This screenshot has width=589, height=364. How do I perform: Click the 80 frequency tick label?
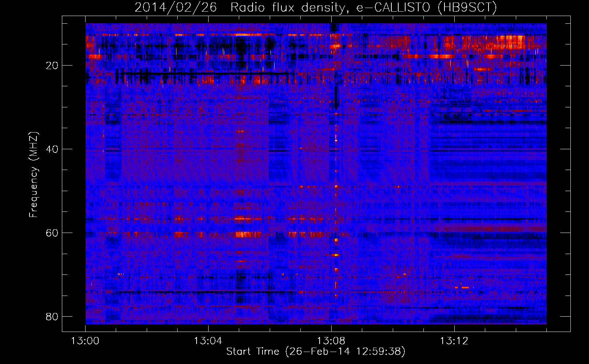pyautogui.click(x=52, y=317)
